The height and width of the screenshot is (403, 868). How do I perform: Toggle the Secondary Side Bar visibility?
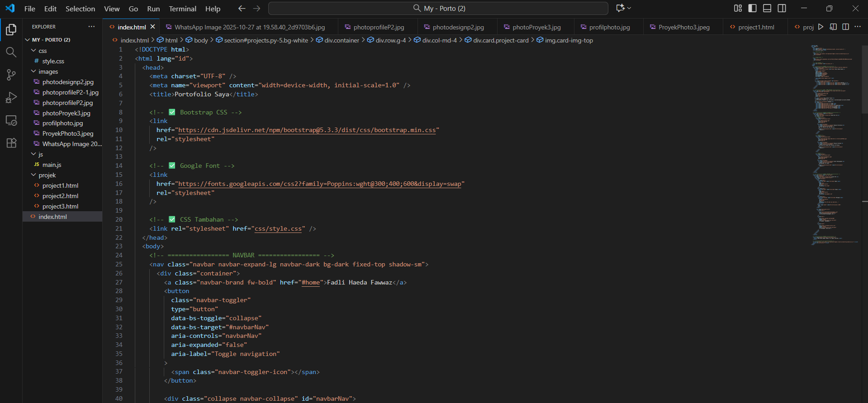tap(782, 8)
